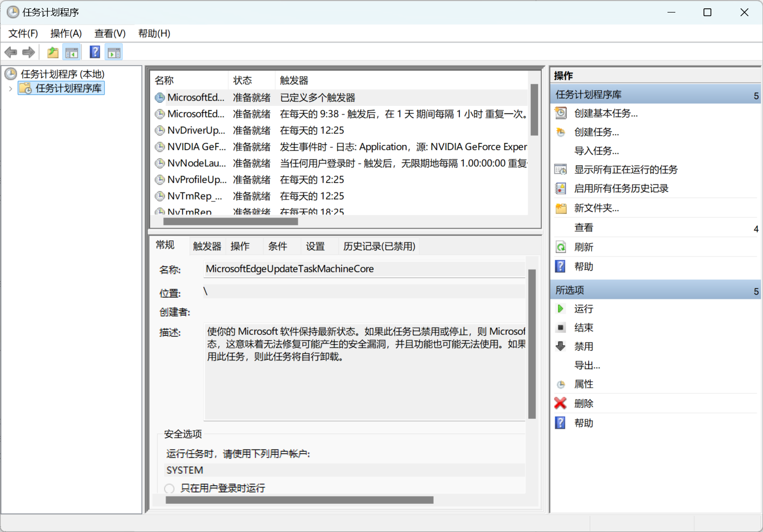Sort by the 触发器 column header
This screenshot has height=532, width=763.
coord(401,80)
